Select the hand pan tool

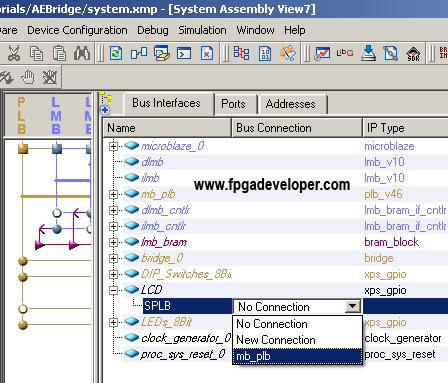click(x=28, y=77)
